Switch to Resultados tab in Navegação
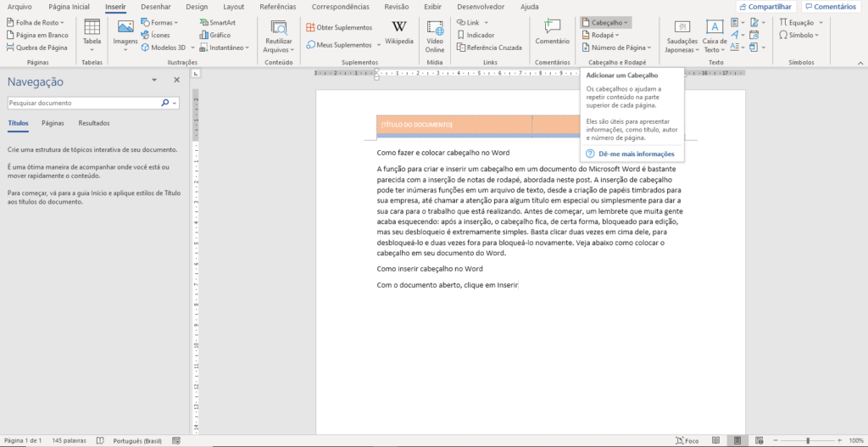Image resolution: width=868 pixels, height=447 pixels. click(x=93, y=123)
